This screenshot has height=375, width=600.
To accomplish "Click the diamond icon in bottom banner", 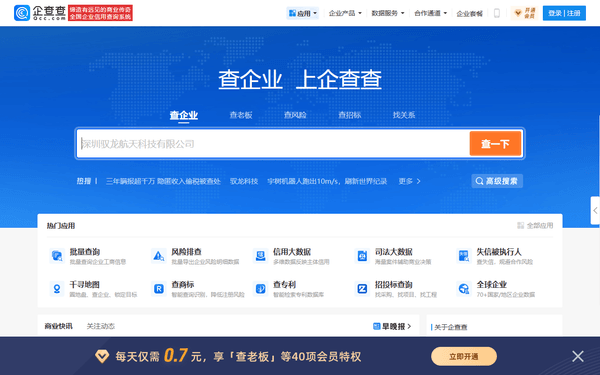I will (102, 357).
